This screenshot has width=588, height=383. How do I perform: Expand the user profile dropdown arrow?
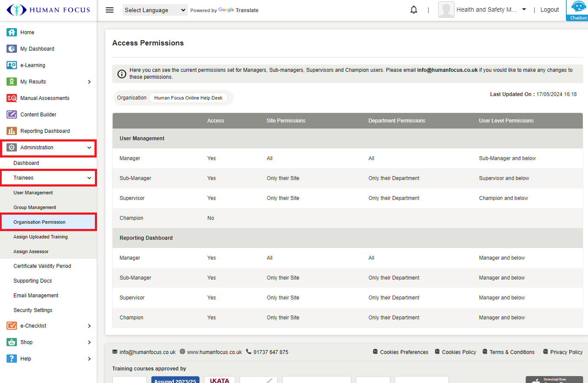pyautogui.click(x=524, y=10)
